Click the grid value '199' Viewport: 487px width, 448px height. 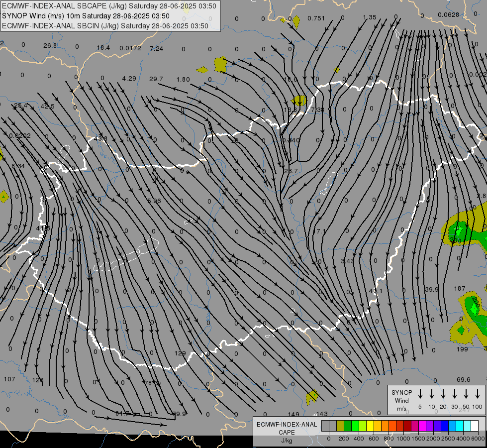click(462, 349)
